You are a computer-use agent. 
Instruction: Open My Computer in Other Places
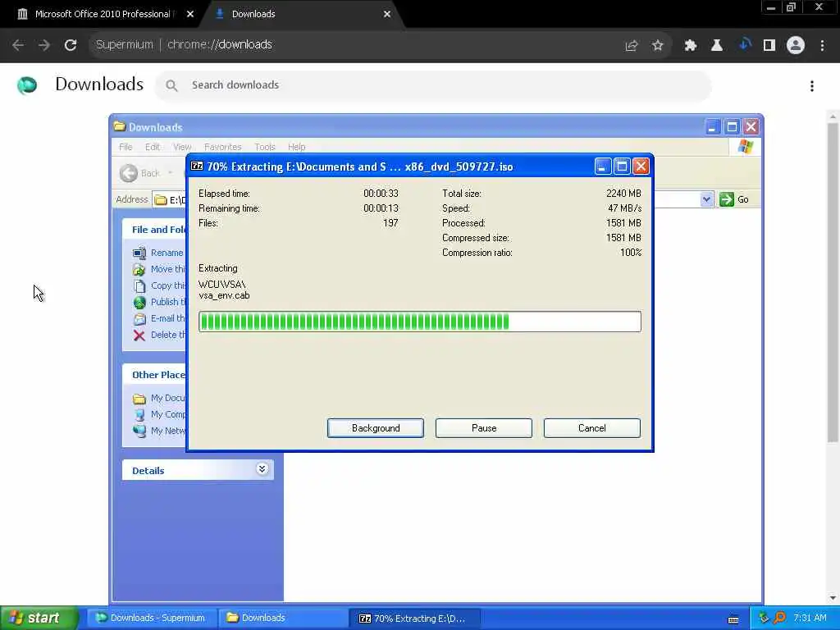click(x=158, y=414)
